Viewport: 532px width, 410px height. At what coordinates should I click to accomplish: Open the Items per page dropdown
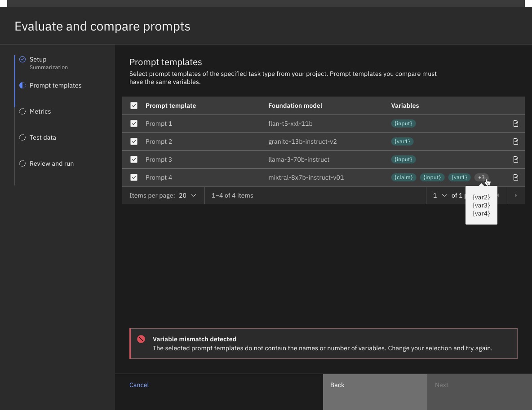pyautogui.click(x=188, y=195)
